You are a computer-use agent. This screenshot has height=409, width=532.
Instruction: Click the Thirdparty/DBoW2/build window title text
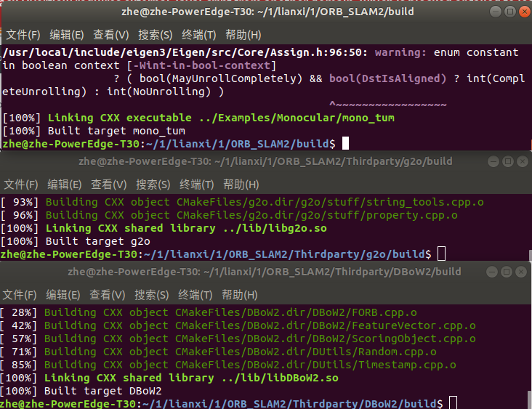(x=265, y=272)
